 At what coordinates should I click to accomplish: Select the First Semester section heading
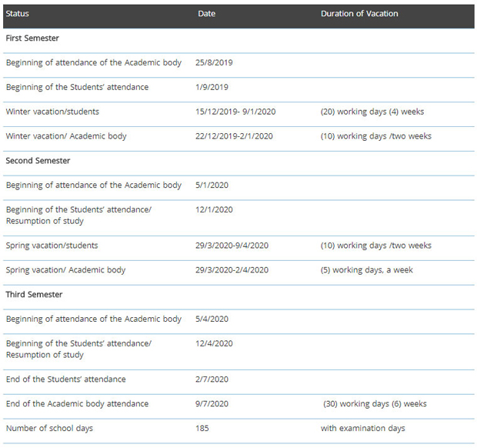click(x=32, y=38)
